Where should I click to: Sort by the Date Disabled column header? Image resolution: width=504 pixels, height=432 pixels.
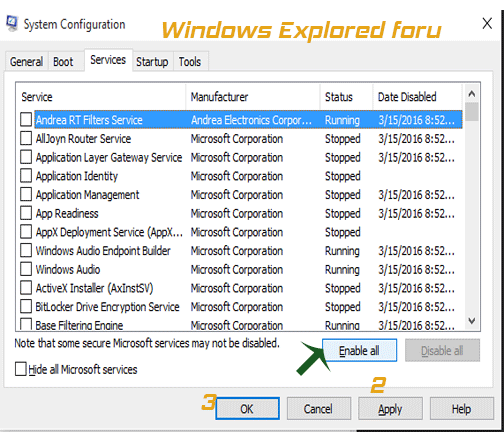click(418, 97)
